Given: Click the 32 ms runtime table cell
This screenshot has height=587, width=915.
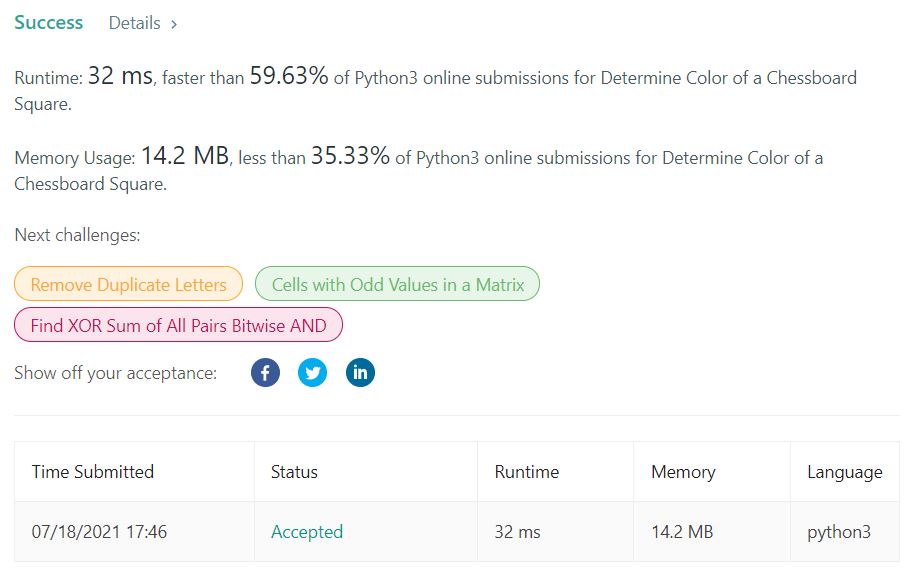Looking at the screenshot, I should [517, 532].
